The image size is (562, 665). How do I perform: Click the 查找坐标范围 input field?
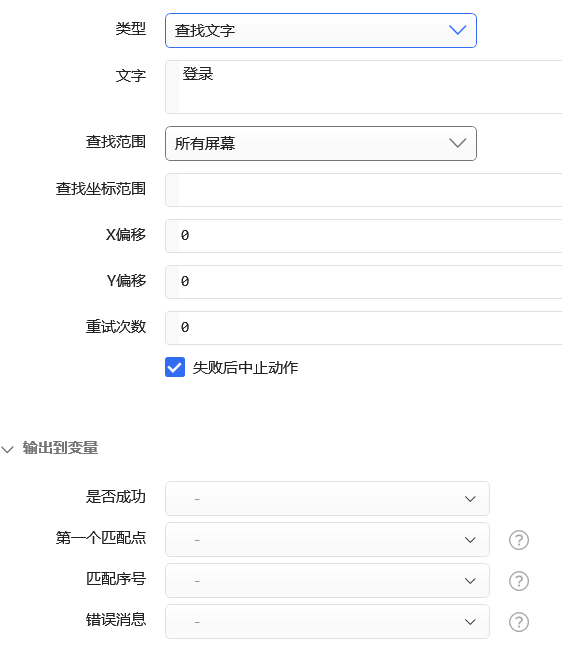click(363, 190)
